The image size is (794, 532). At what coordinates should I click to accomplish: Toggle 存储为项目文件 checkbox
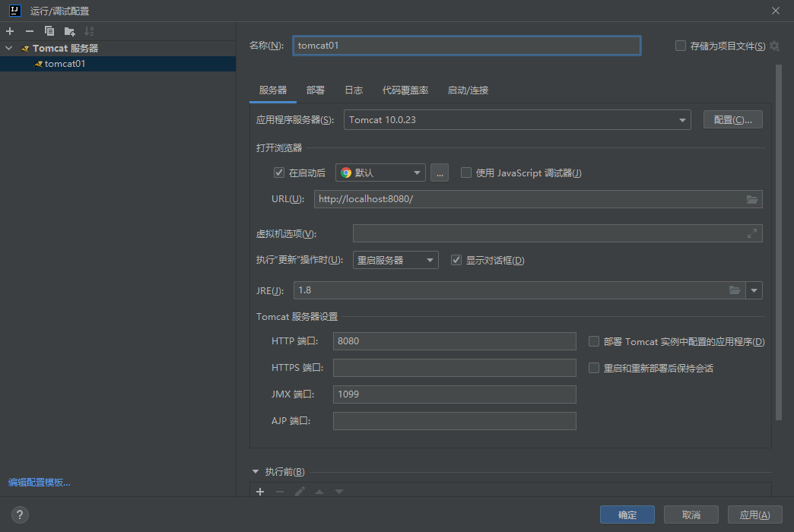[x=681, y=46]
